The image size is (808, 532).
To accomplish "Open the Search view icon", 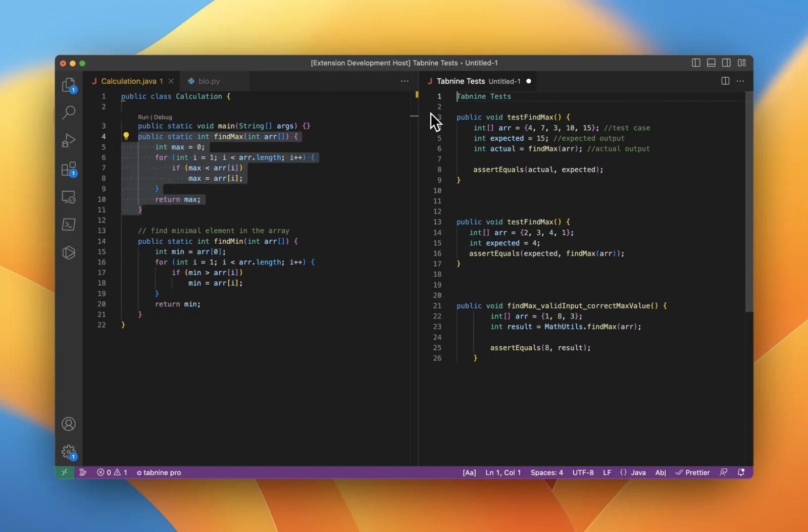I will tap(69, 112).
